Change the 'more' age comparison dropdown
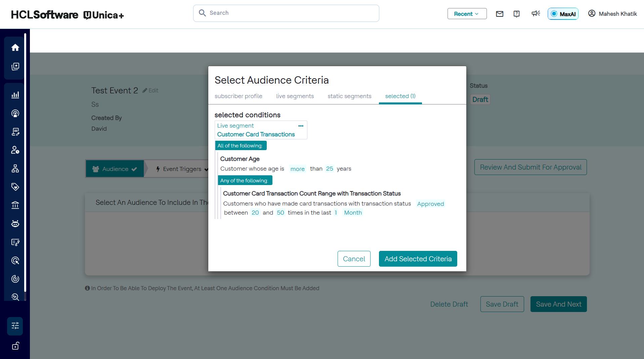Screen dimensions: 644x359 tap(297, 169)
